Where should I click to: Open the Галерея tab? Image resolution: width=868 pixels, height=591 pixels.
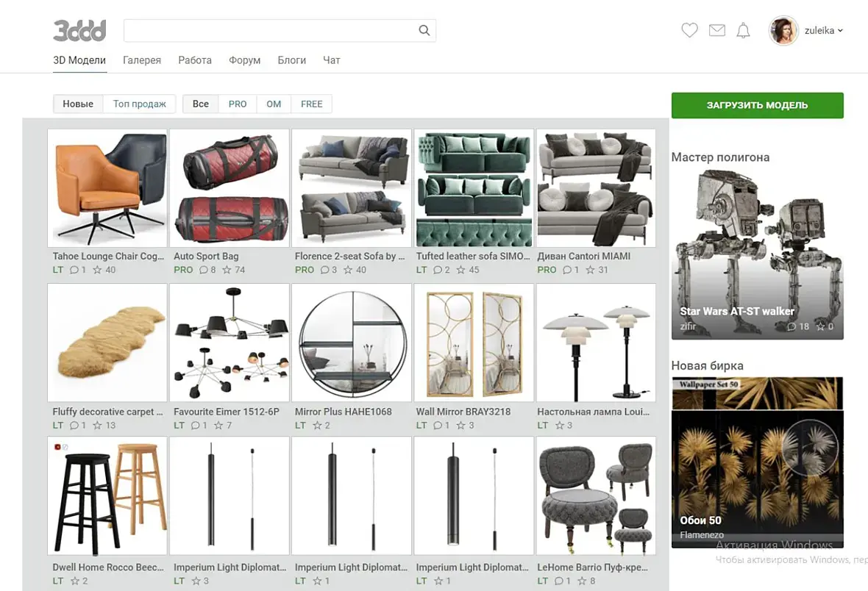point(142,60)
